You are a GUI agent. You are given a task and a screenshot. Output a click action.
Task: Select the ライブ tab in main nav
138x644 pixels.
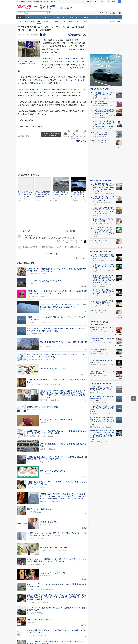coord(37,17)
